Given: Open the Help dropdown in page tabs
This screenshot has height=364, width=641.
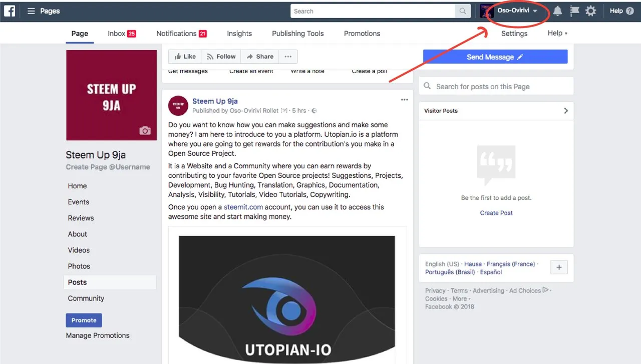Looking at the screenshot, I should tap(557, 33).
